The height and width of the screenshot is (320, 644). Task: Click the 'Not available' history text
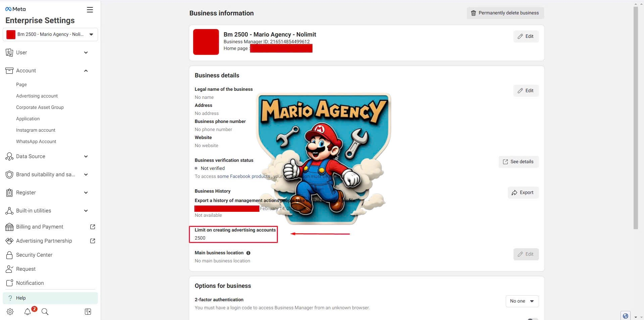[x=208, y=215]
